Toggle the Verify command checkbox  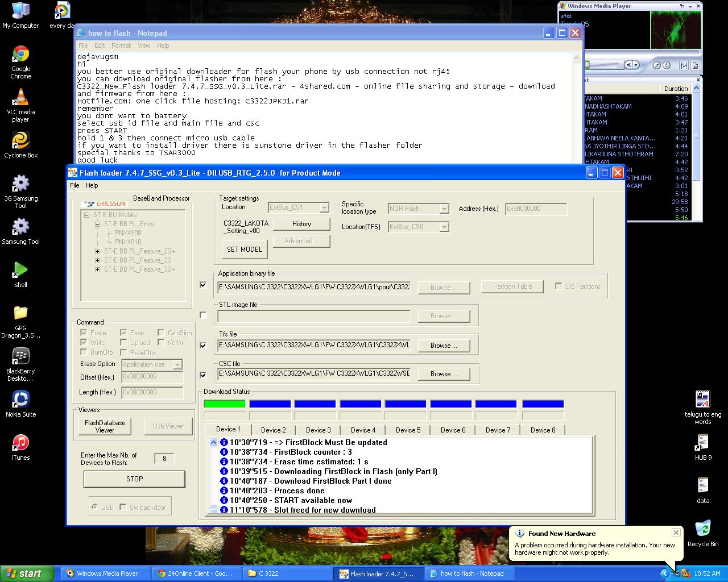coord(161,343)
